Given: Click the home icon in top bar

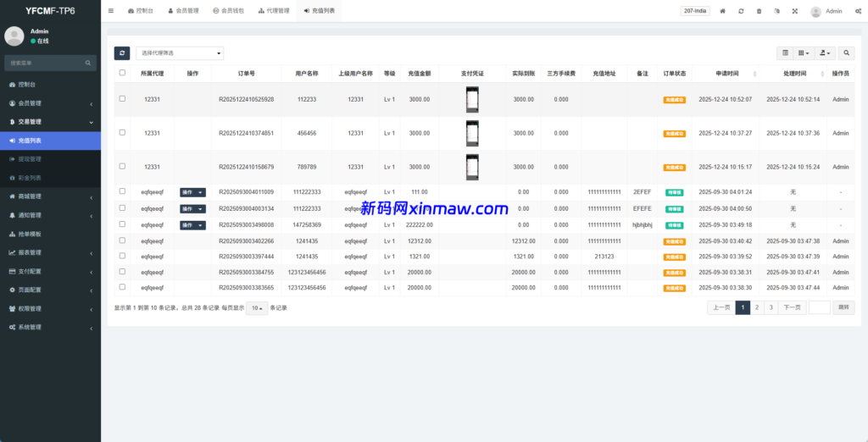Looking at the screenshot, I should (x=722, y=11).
